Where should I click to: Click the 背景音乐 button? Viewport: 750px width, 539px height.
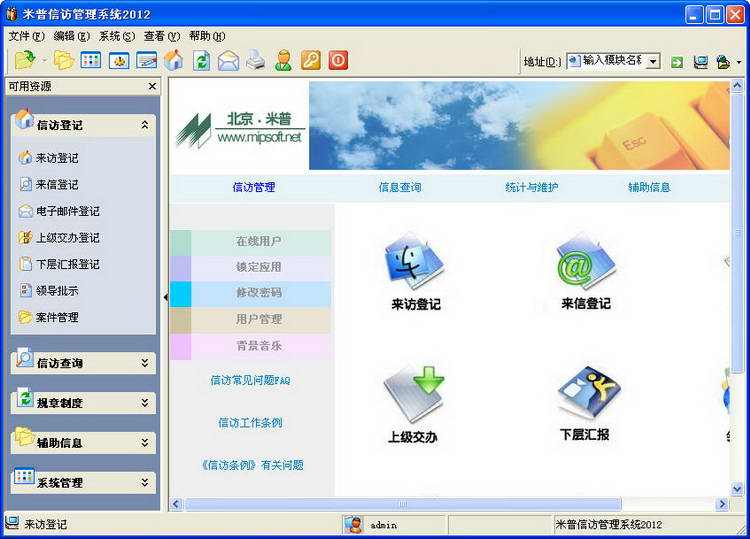250,346
